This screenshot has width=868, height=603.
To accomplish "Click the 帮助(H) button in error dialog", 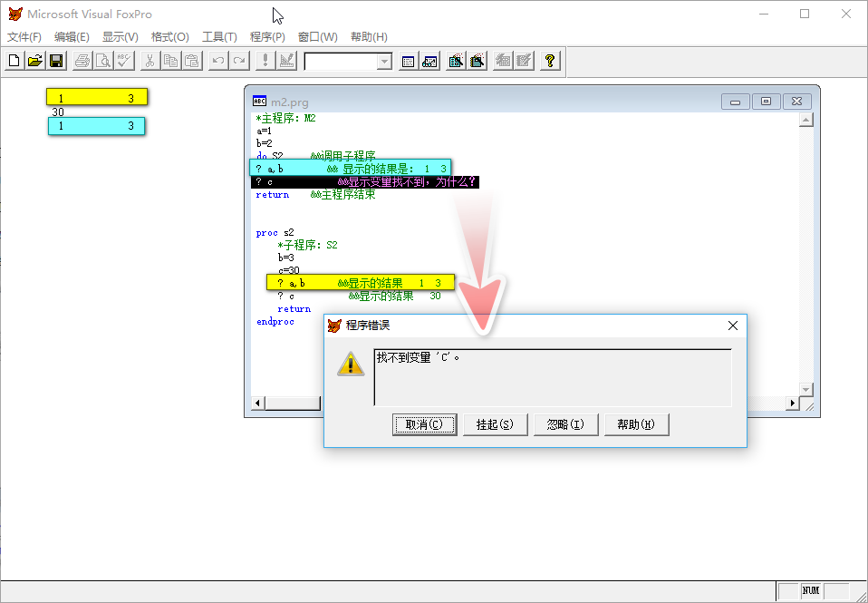I will coord(637,424).
